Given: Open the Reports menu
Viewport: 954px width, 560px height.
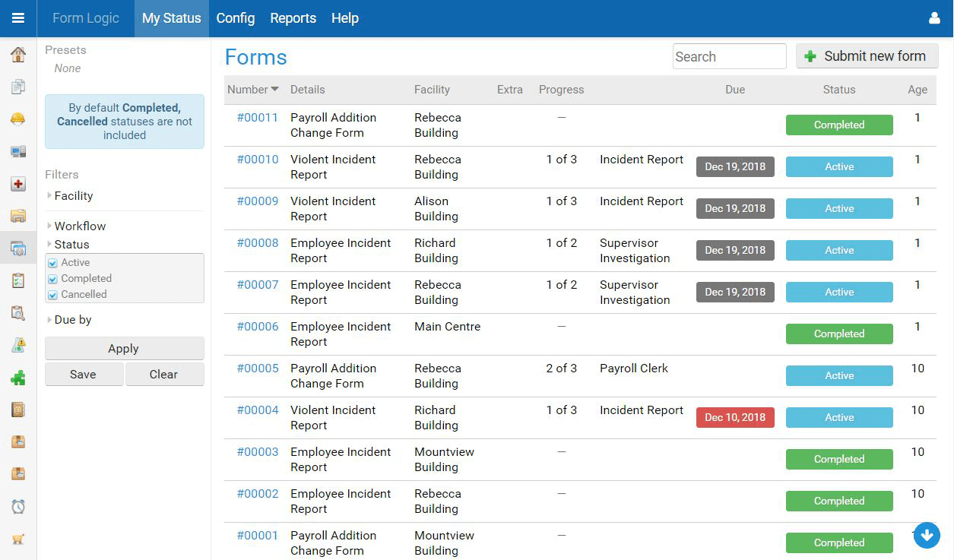Looking at the screenshot, I should 293,17.
